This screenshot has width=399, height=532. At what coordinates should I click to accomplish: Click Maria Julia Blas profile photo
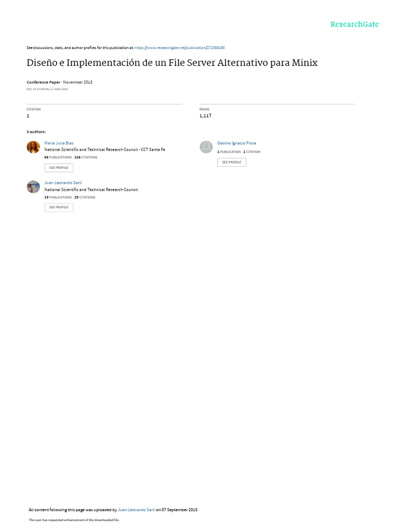33,147
